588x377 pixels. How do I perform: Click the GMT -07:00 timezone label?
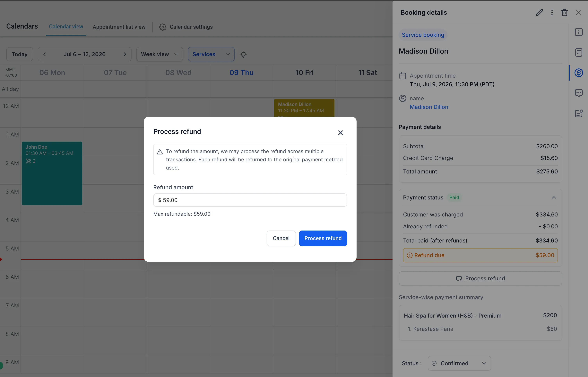coord(11,73)
